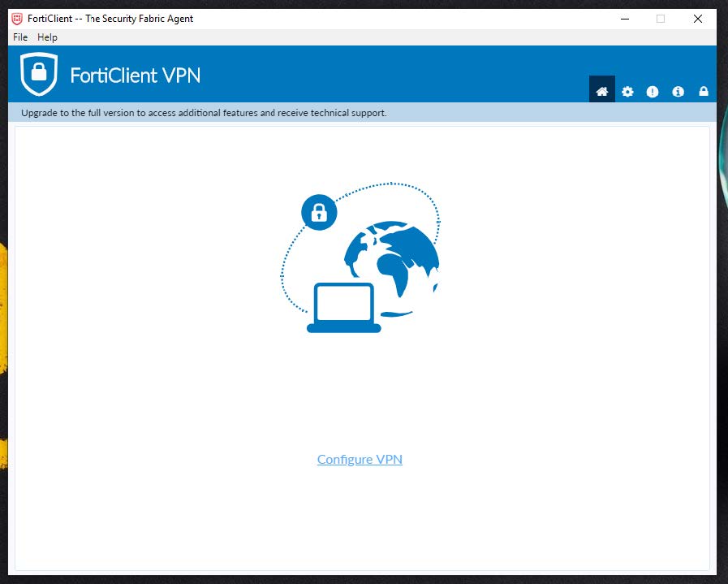Image resolution: width=728 pixels, height=584 pixels.
Task: Click the FortiClient shield logo
Action: 39,75
